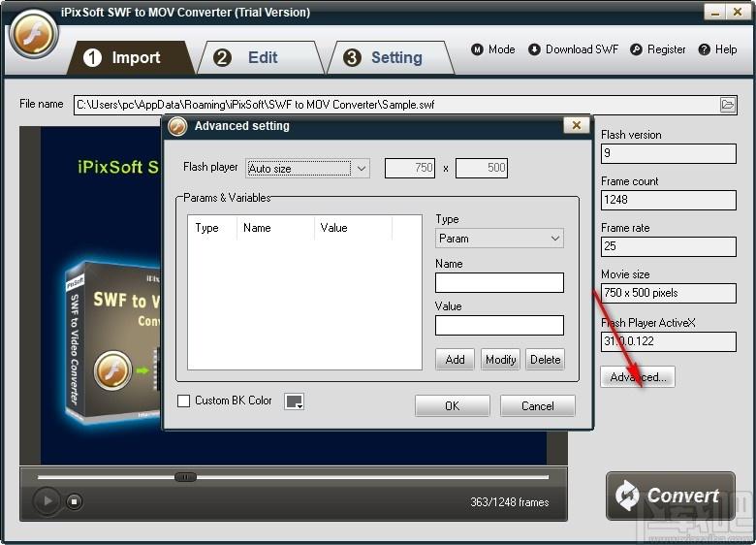The image size is (756, 545).
Task: Click the Convert button
Action: (670, 496)
